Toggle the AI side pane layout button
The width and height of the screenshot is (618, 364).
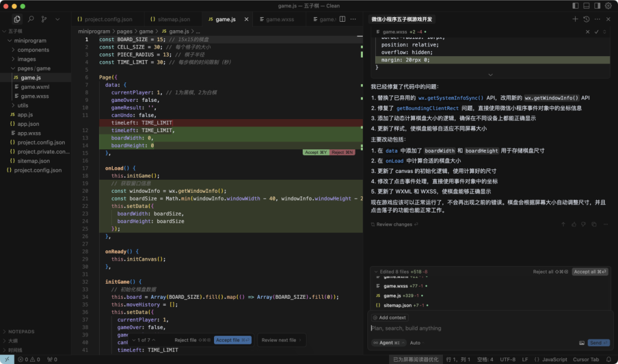coord(597,6)
